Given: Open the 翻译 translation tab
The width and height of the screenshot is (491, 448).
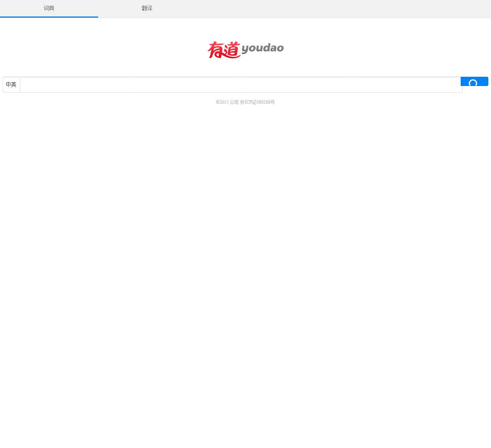Looking at the screenshot, I should tap(147, 8).
